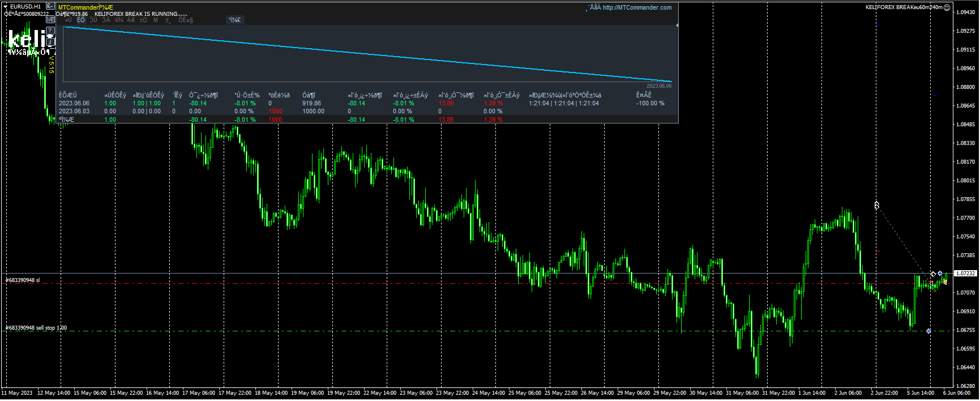Click the 'KELIFOREX BREAKeu60m240m' expert label
This screenshot has width=980, height=401.
(904, 7)
